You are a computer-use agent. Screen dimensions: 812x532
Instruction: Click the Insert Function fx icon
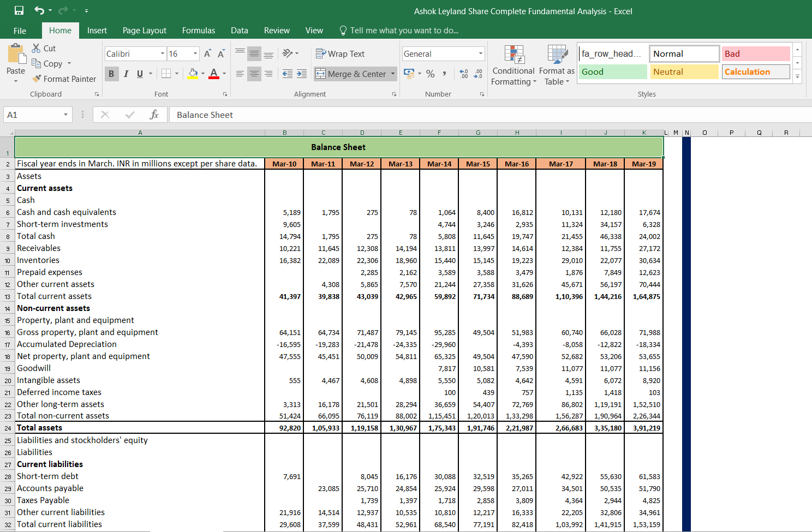154,115
